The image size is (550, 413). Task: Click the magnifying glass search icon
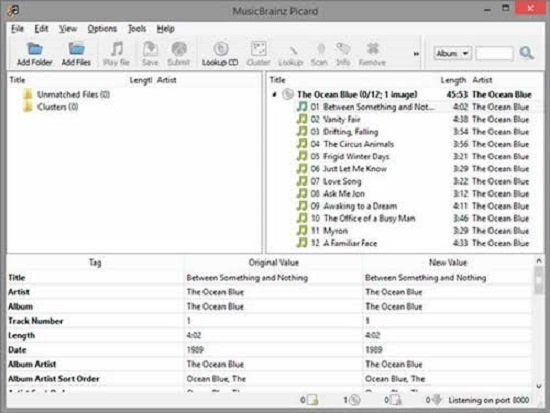point(526,53)
